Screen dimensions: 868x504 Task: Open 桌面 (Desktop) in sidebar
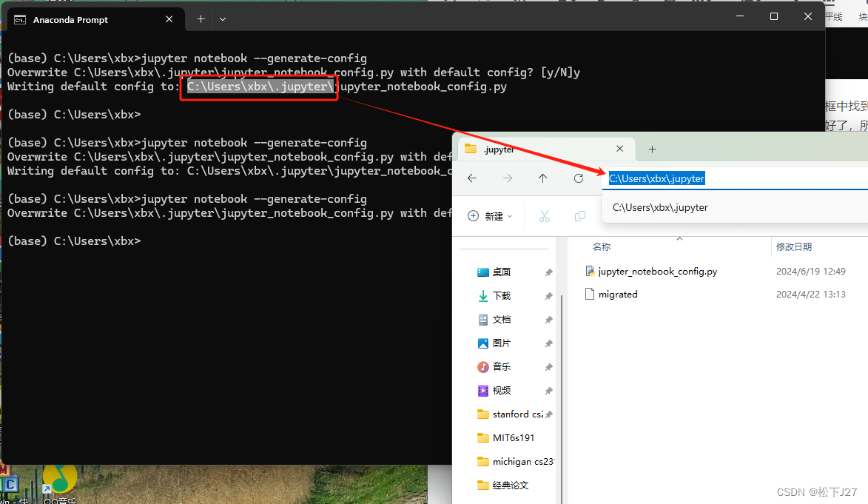click(494, 272)
